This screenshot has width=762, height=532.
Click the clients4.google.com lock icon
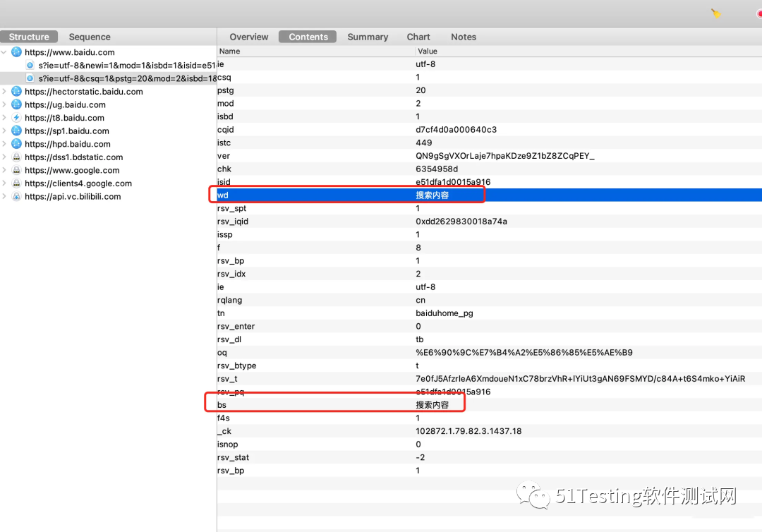(x=16, y=183)
